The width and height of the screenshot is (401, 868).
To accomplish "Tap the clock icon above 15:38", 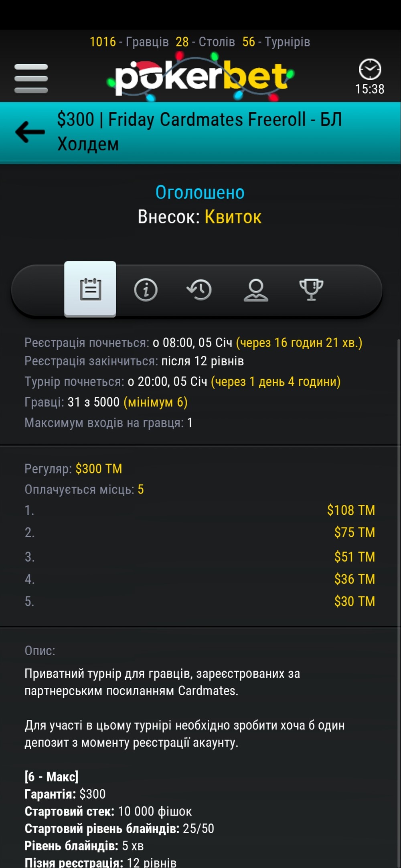I will 369,70.
